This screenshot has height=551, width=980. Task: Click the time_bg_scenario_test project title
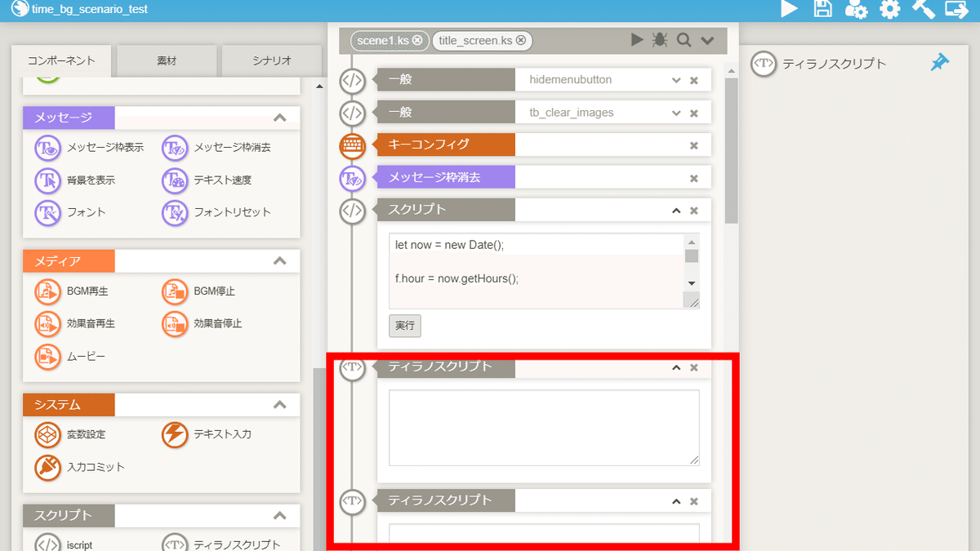90,10
